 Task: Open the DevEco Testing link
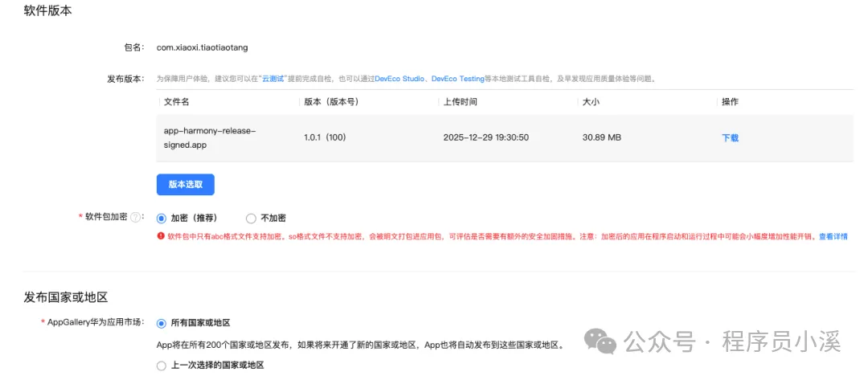[458, 79]
